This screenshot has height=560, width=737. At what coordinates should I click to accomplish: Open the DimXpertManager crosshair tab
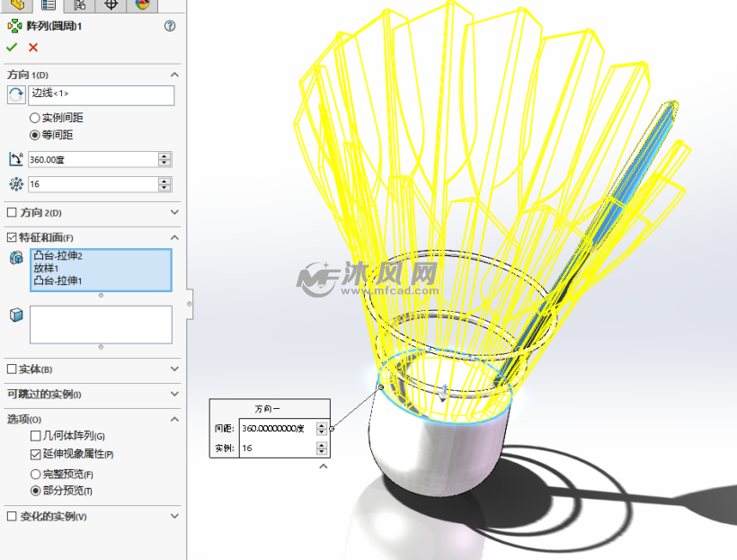click(x=111, y=5)
